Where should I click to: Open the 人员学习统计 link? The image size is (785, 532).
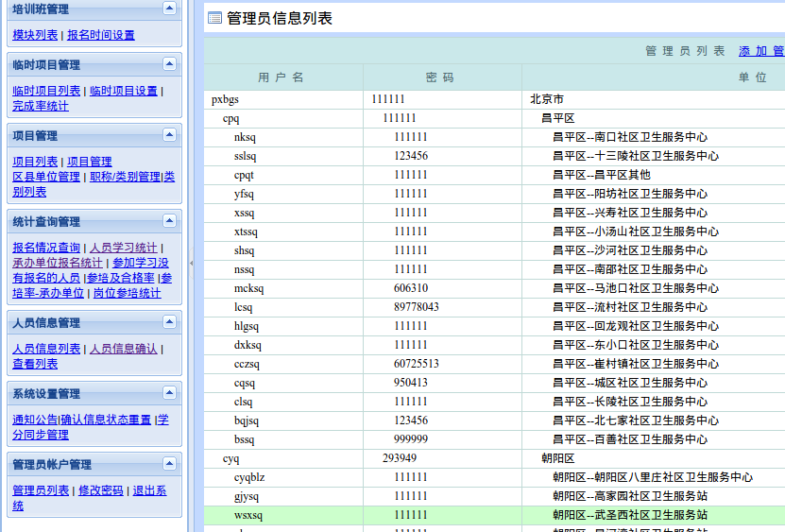(124, 248)
